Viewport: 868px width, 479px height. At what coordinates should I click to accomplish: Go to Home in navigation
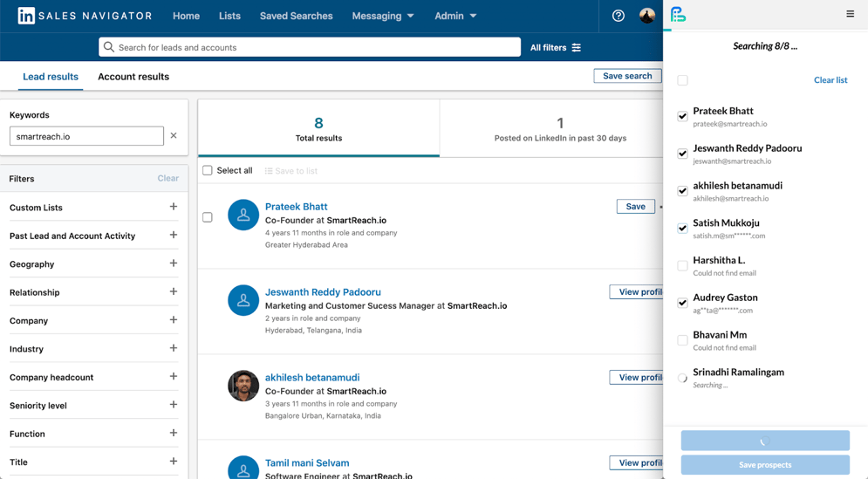pos(186,16)
